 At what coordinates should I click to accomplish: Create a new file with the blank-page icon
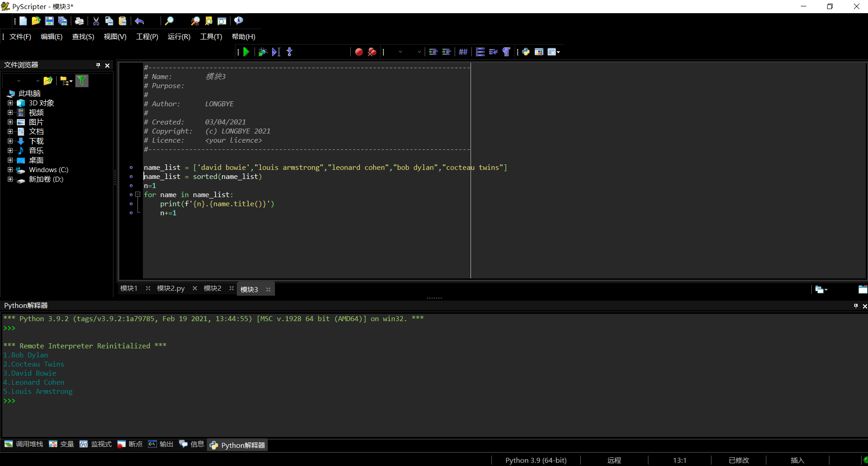pyautogui.click(x=23, y=21)
